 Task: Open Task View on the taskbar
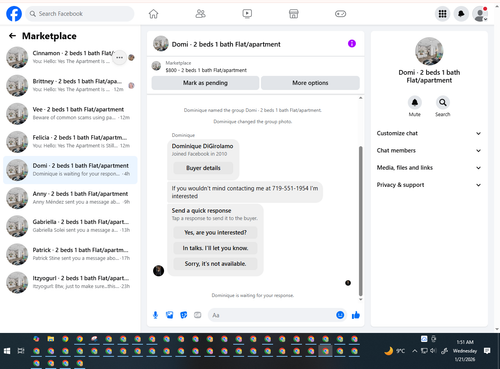pyautogui.click(x=21, y=351)
